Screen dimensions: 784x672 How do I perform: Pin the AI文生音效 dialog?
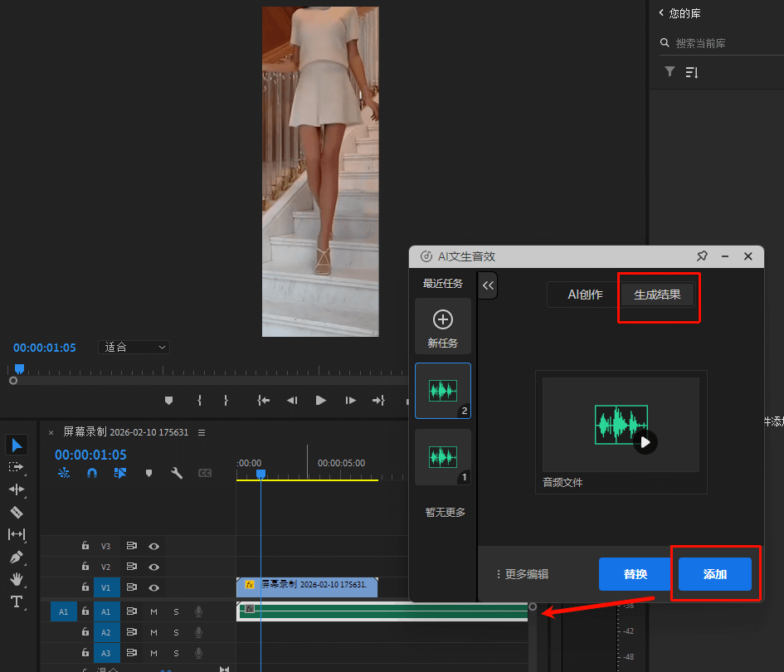coord(702,256)
